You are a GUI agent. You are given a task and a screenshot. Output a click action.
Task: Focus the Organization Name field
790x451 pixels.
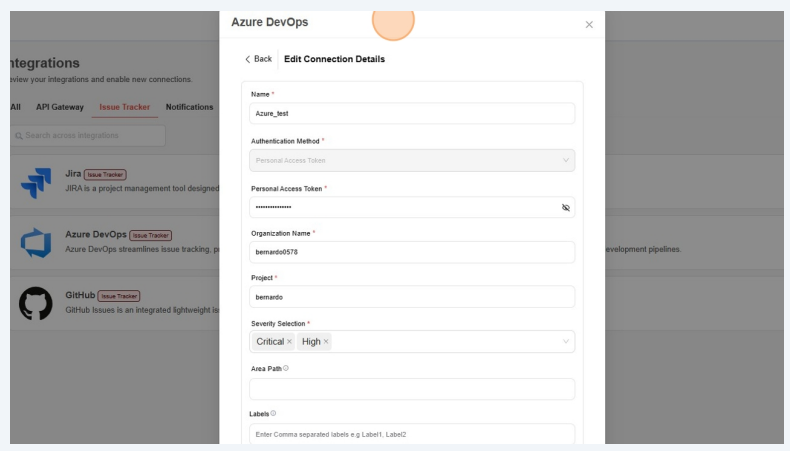pyautogui.click(x=411, y=252)
